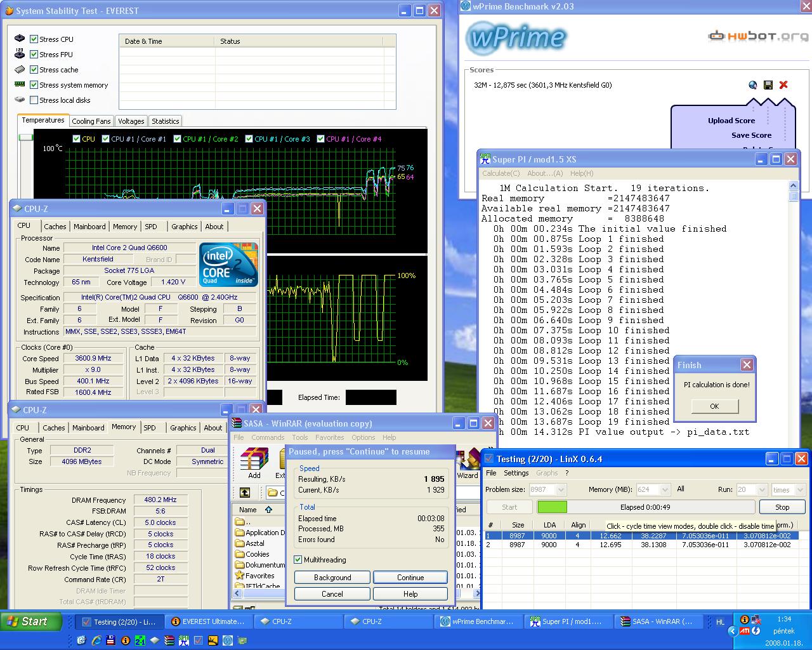Click Continue to resume WinRAR
This screenshot has width=812, height=650.
coord(410,578)
